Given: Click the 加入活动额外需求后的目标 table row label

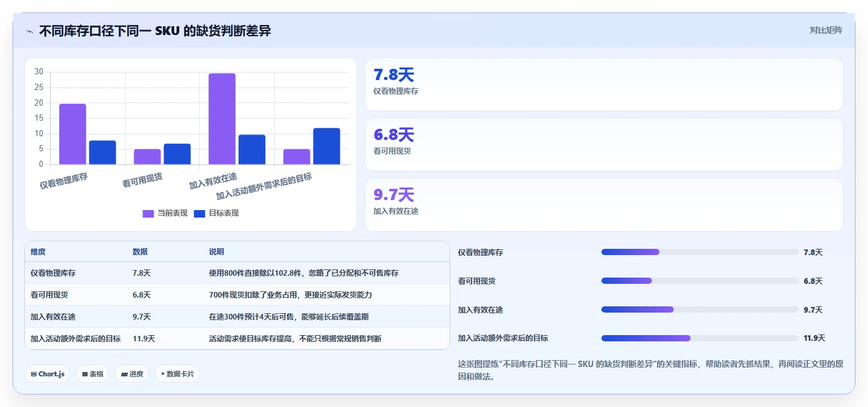Looking at the screenshot, I should pos(76,339).
